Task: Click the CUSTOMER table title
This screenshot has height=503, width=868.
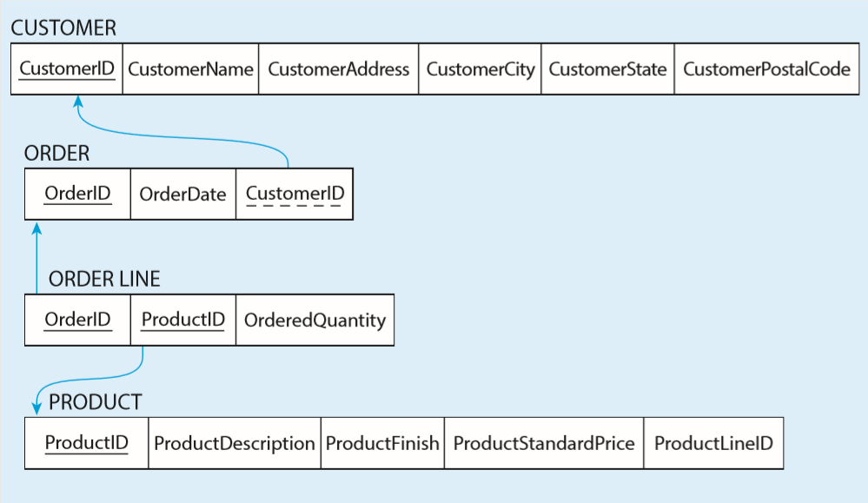Action: (x=63, y=28)
